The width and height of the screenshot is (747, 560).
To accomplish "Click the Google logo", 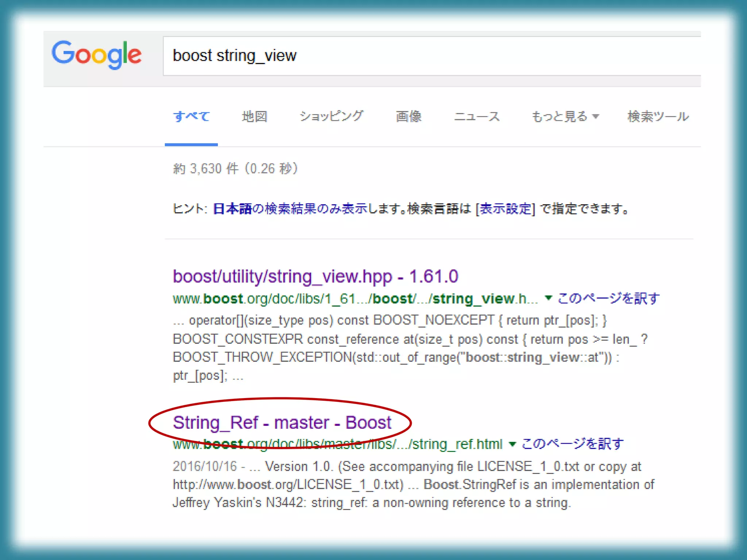I will pyautogui.click(x=96, y=55).
